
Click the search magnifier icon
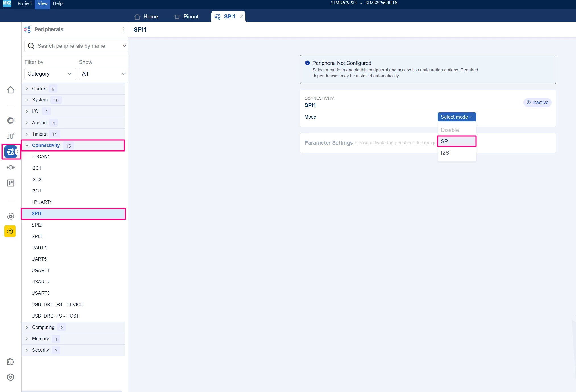31,46
